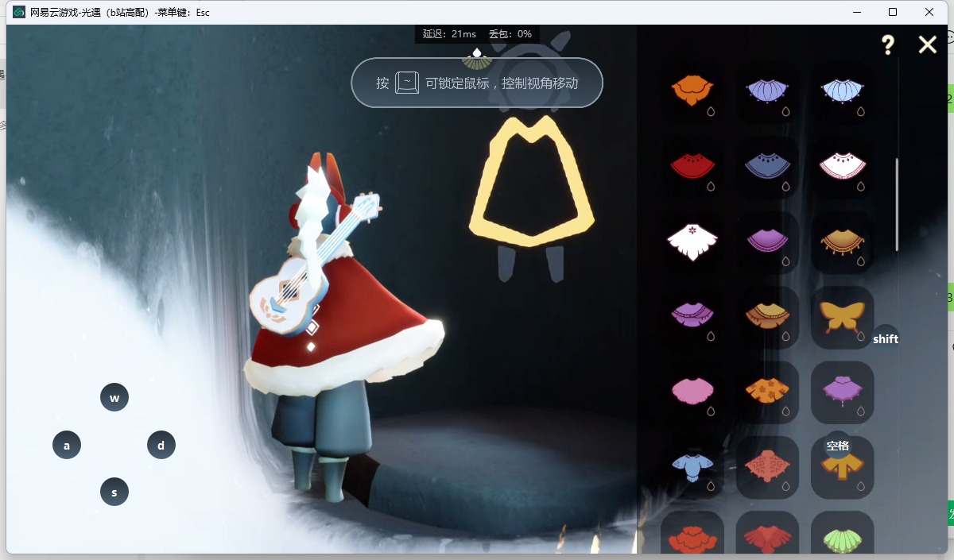
Task: Select the purple ruffled cape
Action: [x=692, y=315]
